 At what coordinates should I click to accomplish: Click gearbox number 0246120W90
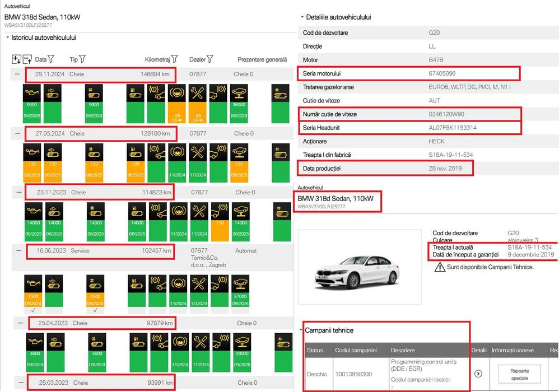coord(446,114)
